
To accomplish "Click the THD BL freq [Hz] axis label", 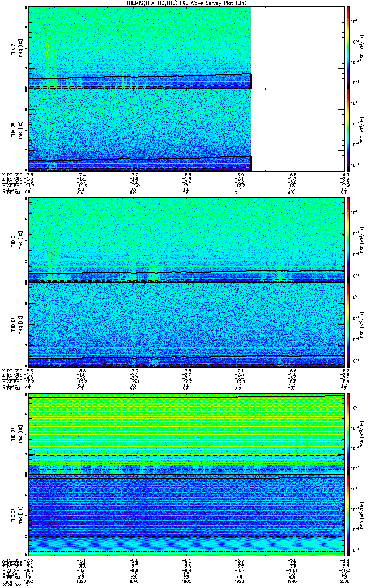I will coord(20,240).
